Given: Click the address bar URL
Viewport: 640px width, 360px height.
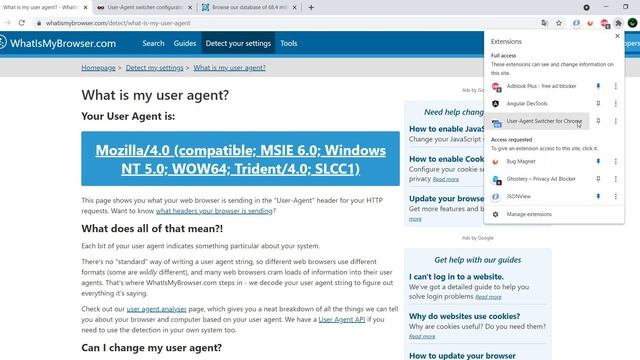Looking at the screenshot, I should point(118,23).
